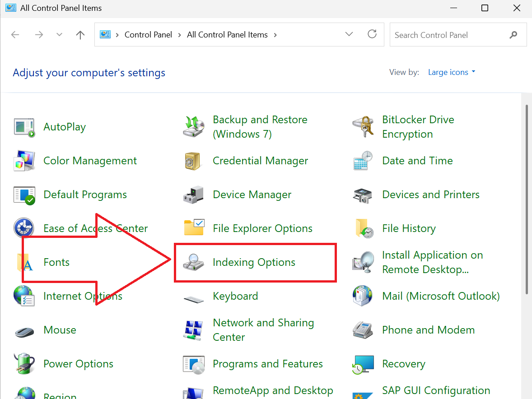Image resolution: width=532 pixels, height=399 pixels.
Task: Open the Keyboard text link
Action: 235,296
